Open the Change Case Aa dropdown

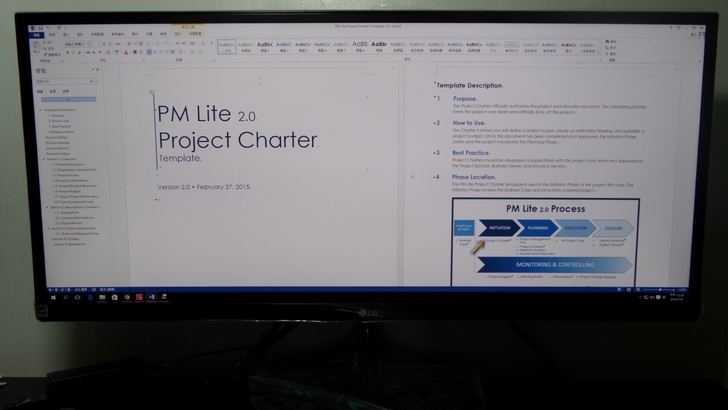coord(119,44)
